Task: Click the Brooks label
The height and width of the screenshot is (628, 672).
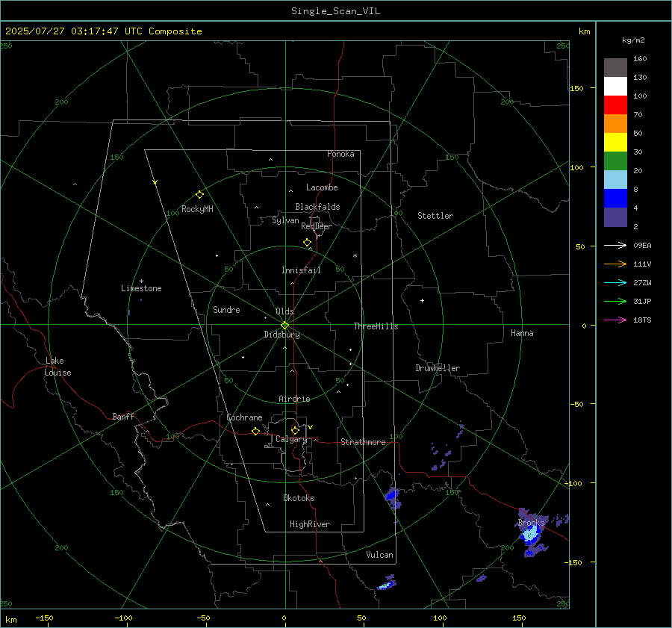Action: (531, 523)
